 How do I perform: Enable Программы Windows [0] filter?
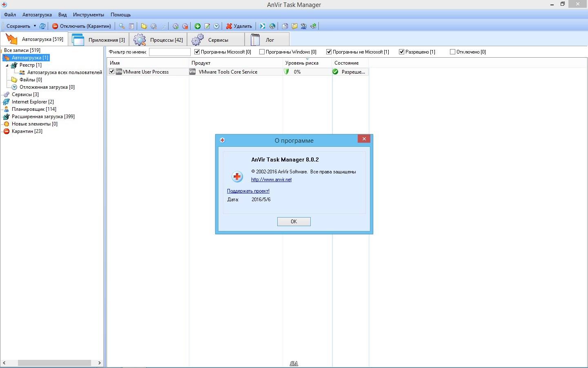click(262, 52)
